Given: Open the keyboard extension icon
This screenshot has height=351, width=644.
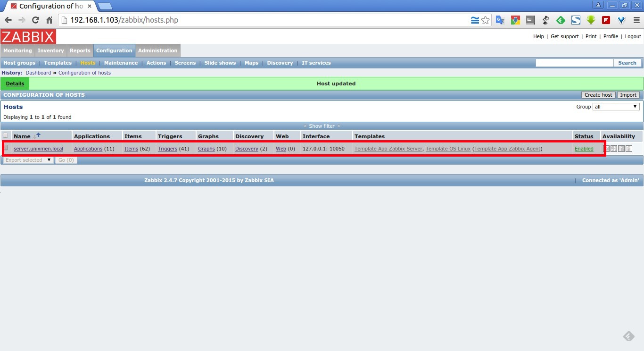Looking at the screenshot, I should [x=530, y=20].
